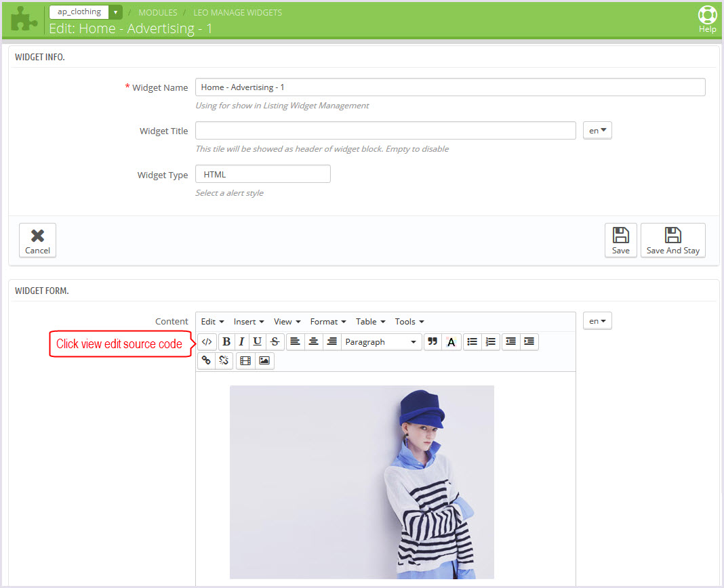
Task: Save the widget
Action: click(x=620, y=240)
